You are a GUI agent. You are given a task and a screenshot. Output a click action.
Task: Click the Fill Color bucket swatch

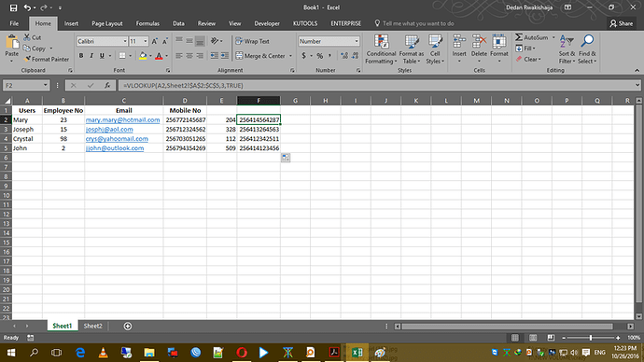[143, 56]
